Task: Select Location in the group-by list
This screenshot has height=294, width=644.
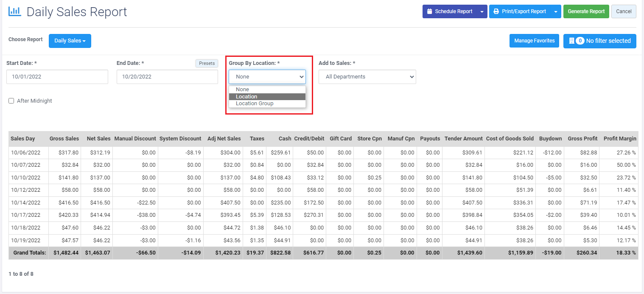Action: (x=267, y=97)
